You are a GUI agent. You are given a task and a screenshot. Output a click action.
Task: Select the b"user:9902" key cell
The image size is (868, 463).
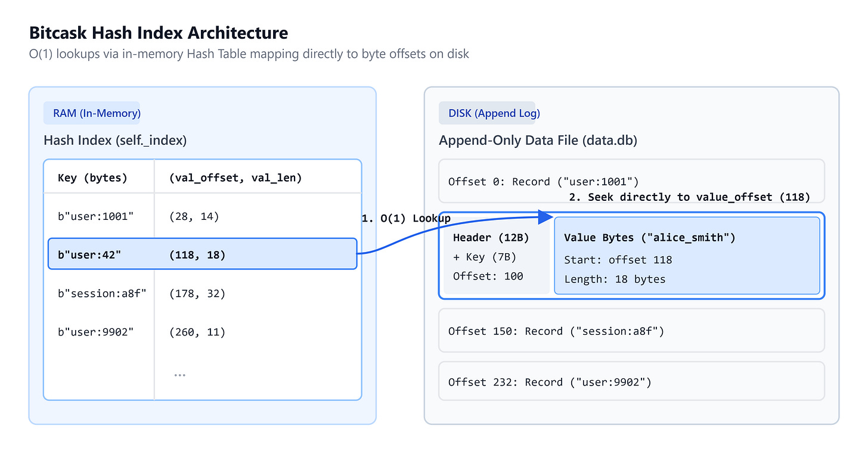pyautogui.click(x=95, y=332)
